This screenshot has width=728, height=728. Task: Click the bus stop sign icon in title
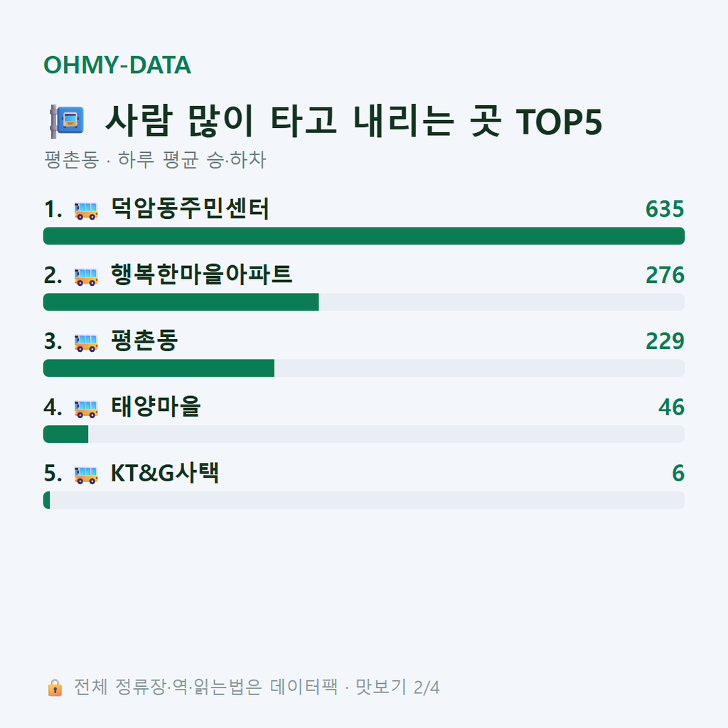click(x=68, y=122)
